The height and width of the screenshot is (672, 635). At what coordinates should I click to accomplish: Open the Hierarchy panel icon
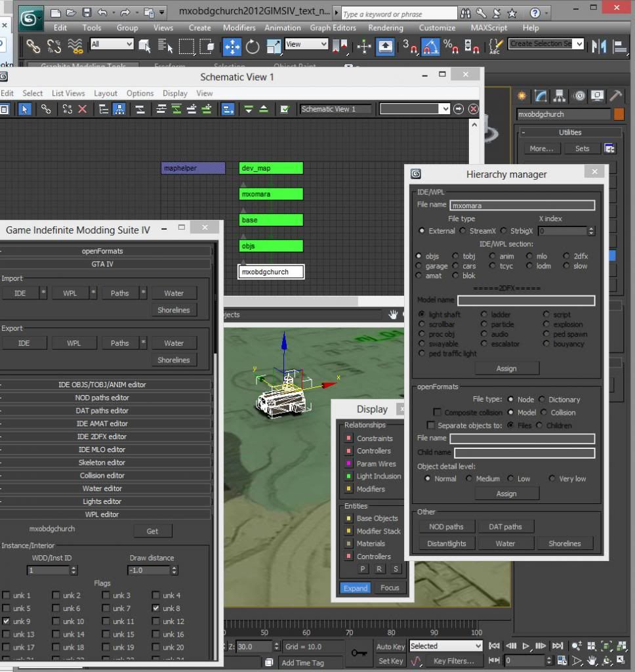pos(559,96)
